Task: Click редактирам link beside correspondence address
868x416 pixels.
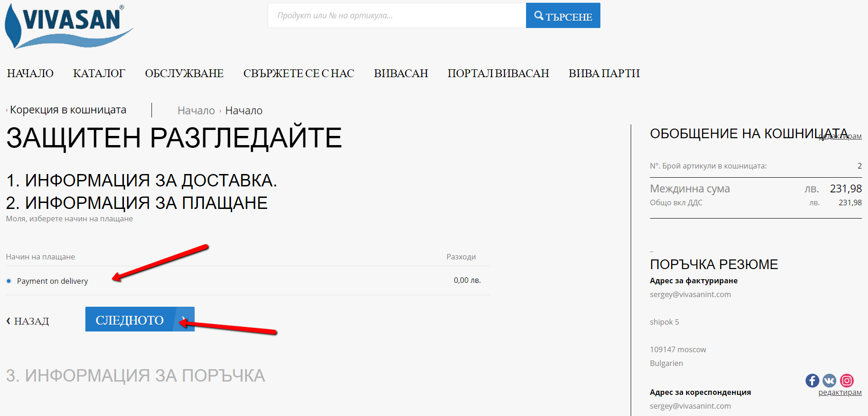Action: pos(840,393)
